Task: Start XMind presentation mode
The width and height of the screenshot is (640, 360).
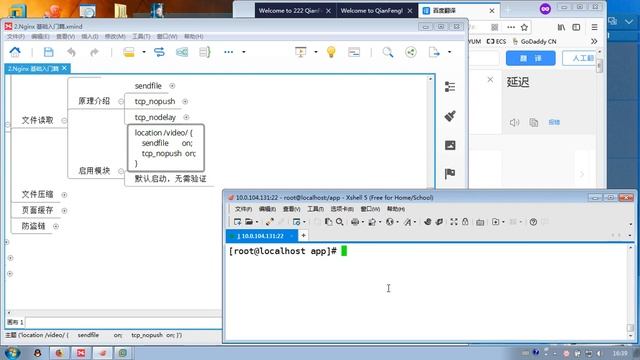Action: (301, 52)
